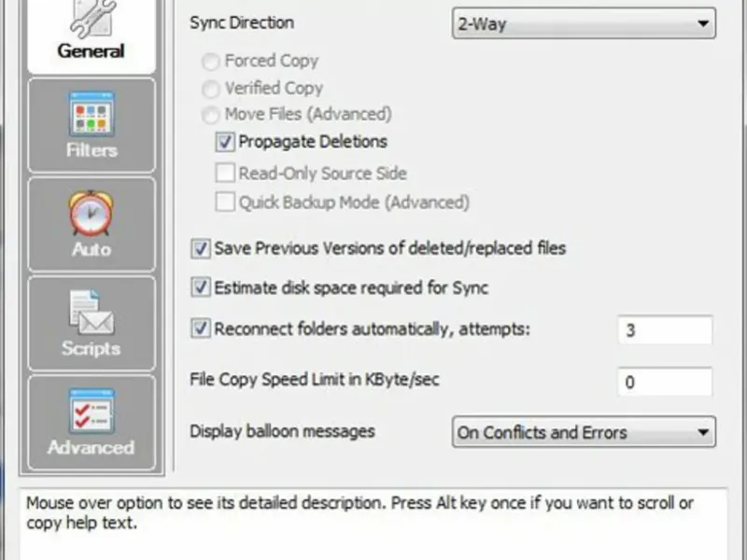747x560 pixels.
Task: Switch to the Filters tab label
Action: click(x=92, y=151)
